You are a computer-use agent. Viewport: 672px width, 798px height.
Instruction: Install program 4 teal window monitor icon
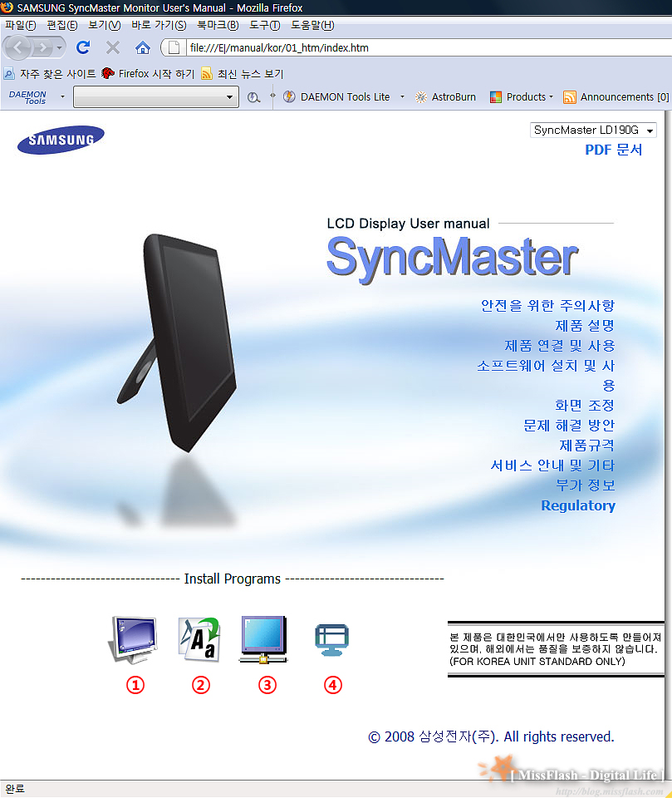pos(331,640)
